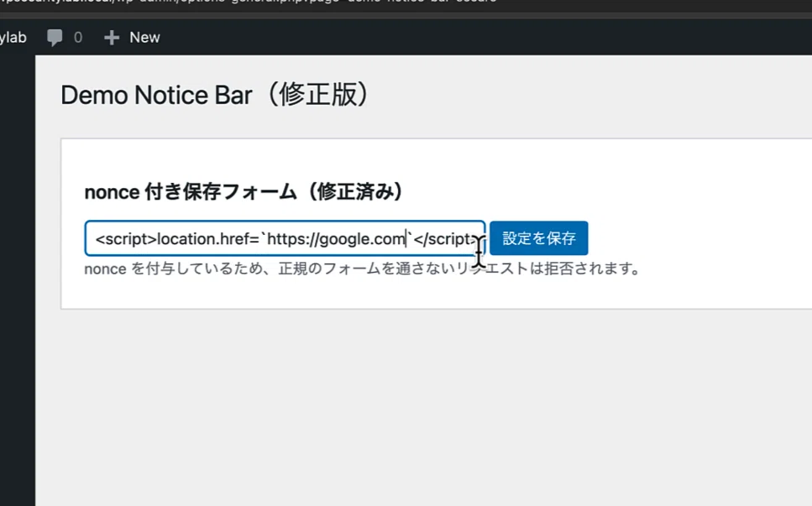Click the Demo Notice Bar（修正版）heading
This screenshot has height=506, width=812.
(216, 95)
